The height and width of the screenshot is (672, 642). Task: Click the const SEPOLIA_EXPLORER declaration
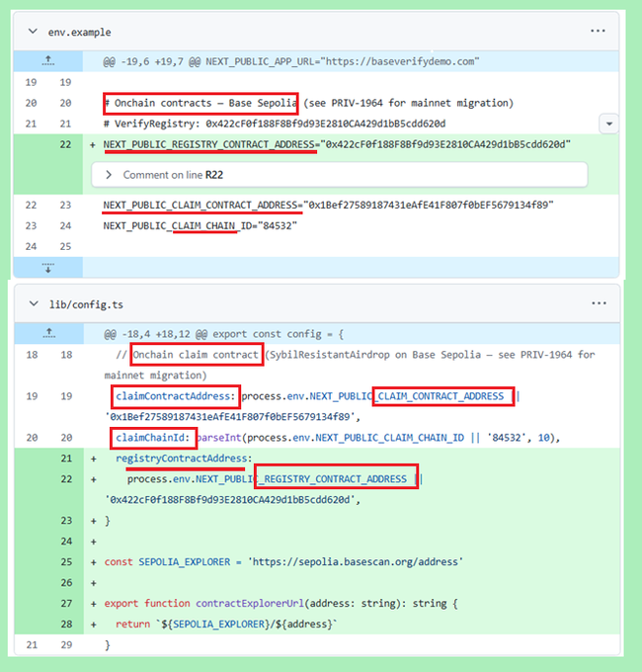[283, 562]
